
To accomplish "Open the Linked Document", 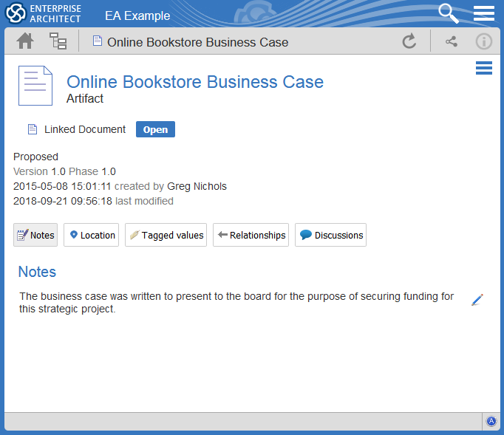I will click(x=155, y=130).
